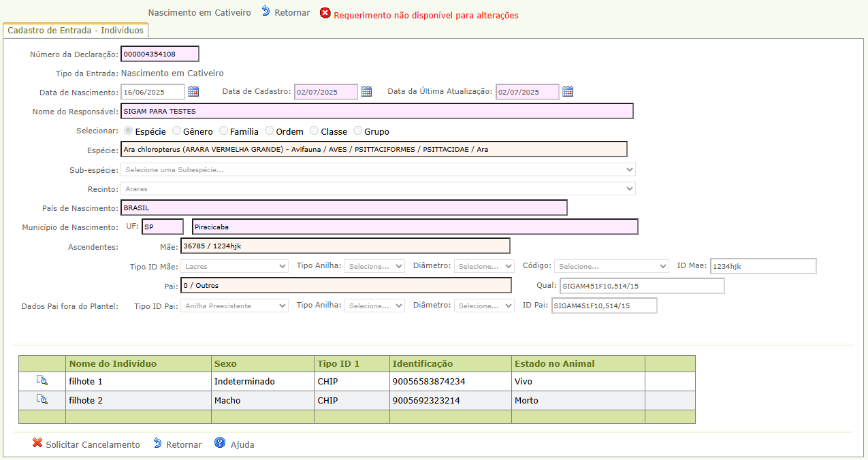
Task: View details of filhote 1 row
Action: tap(42, 381)
